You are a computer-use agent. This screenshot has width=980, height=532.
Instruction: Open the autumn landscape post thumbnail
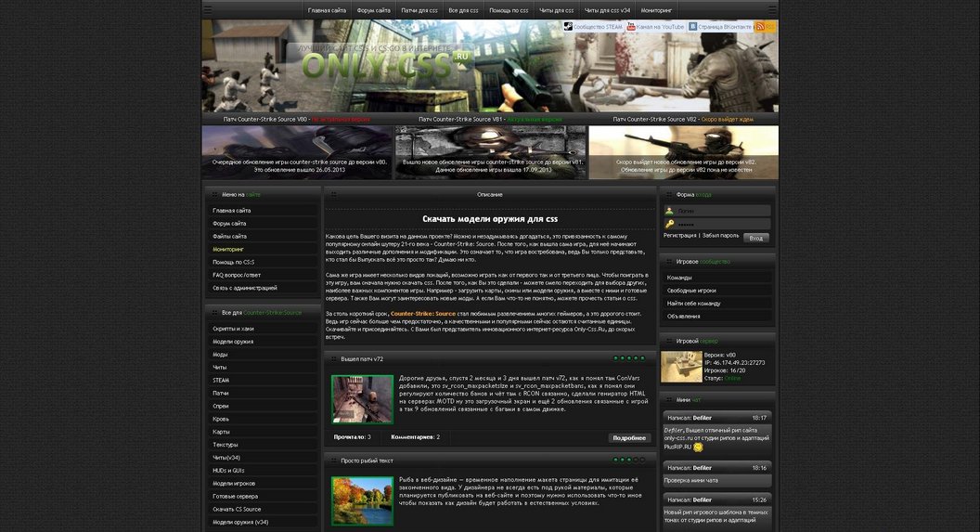[x=363, y=500]
